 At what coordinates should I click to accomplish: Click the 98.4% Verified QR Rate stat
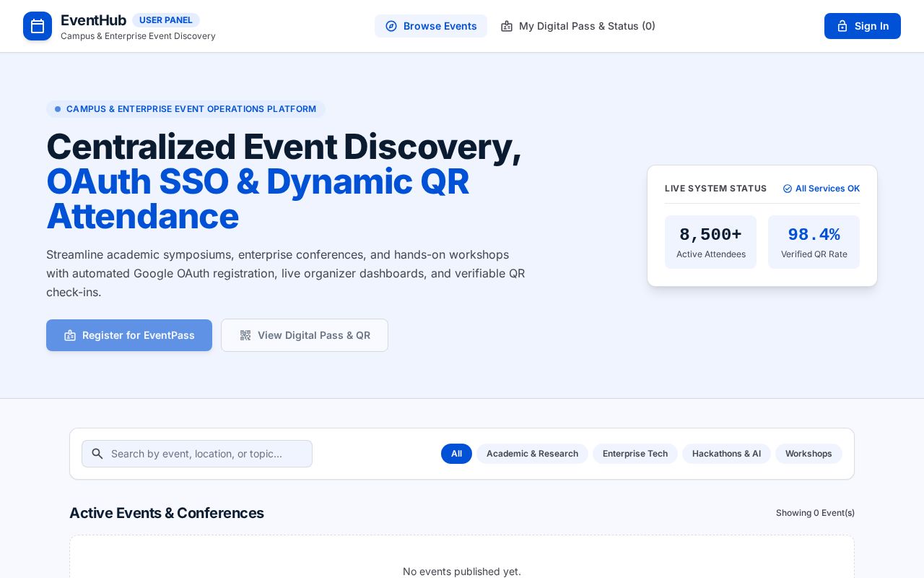814,242
